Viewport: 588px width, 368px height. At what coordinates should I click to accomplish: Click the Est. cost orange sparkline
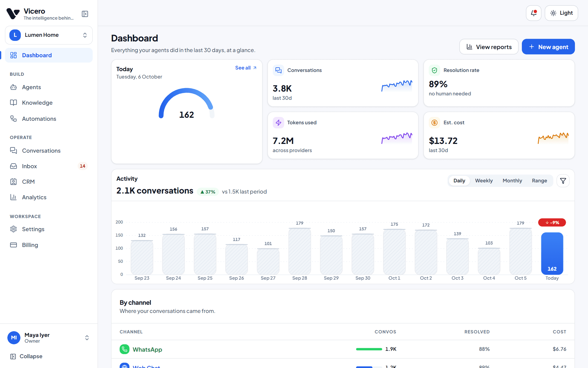(x=553, y=138)
